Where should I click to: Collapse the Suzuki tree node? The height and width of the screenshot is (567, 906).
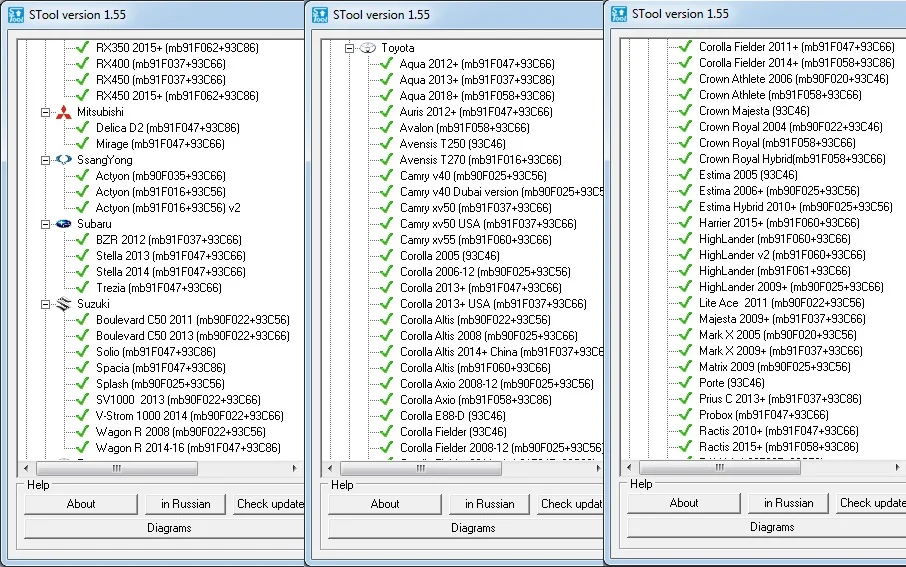click(46, 304)
